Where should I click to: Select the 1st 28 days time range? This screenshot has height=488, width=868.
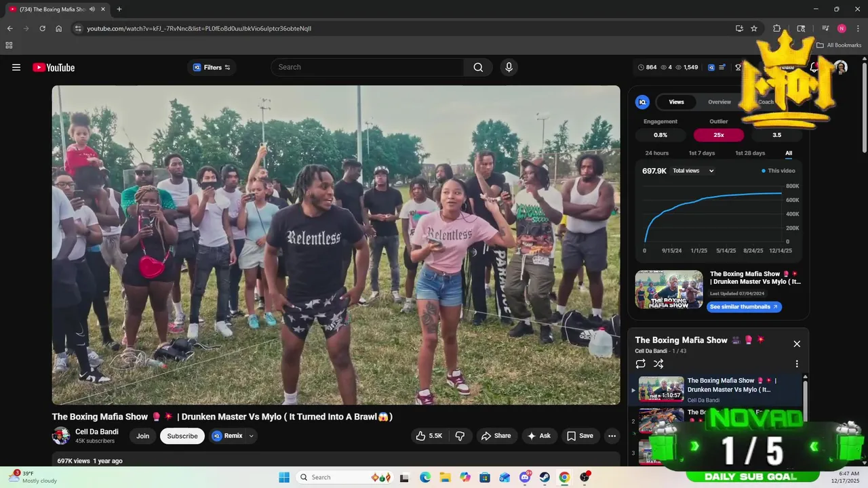750,153
